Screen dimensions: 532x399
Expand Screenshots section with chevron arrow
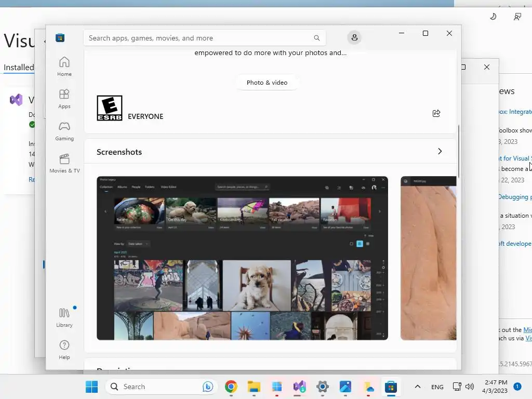[x=440, y=151]
